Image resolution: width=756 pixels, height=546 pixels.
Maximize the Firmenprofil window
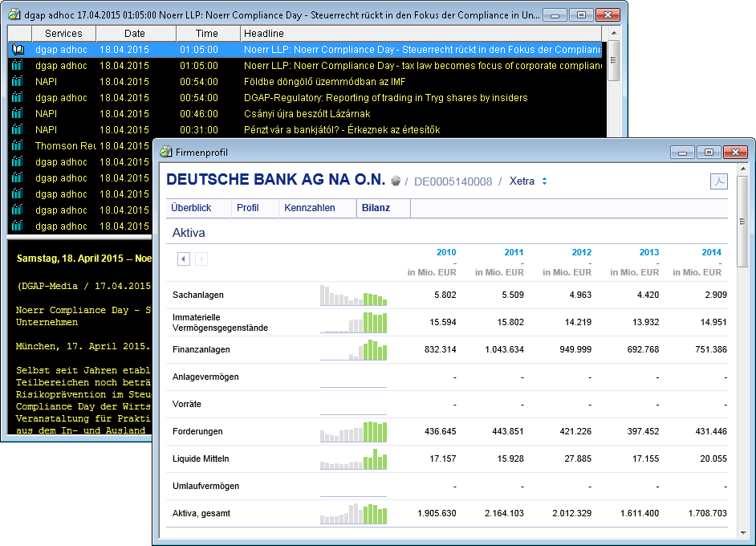pyautogui.click(x=709, y=152)
